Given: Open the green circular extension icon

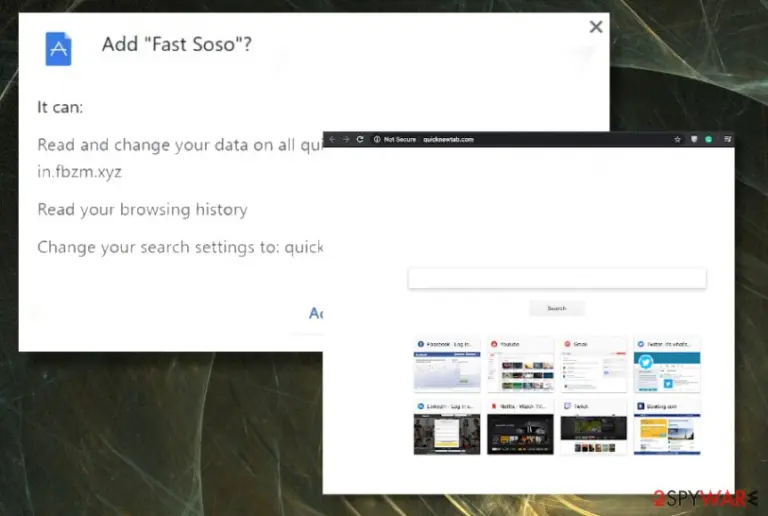Looking at the screenshot, I should [x=708, y=140].
